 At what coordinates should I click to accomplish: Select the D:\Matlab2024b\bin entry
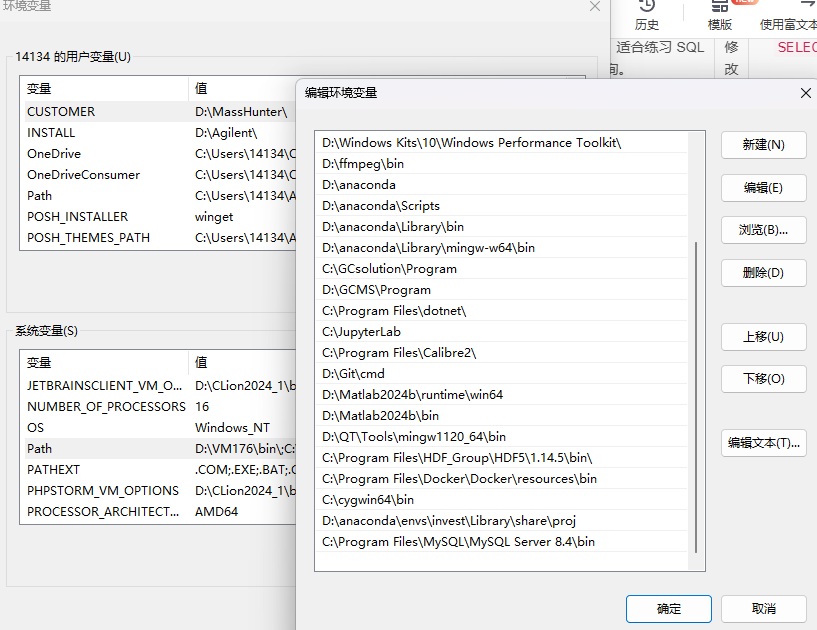502,416
